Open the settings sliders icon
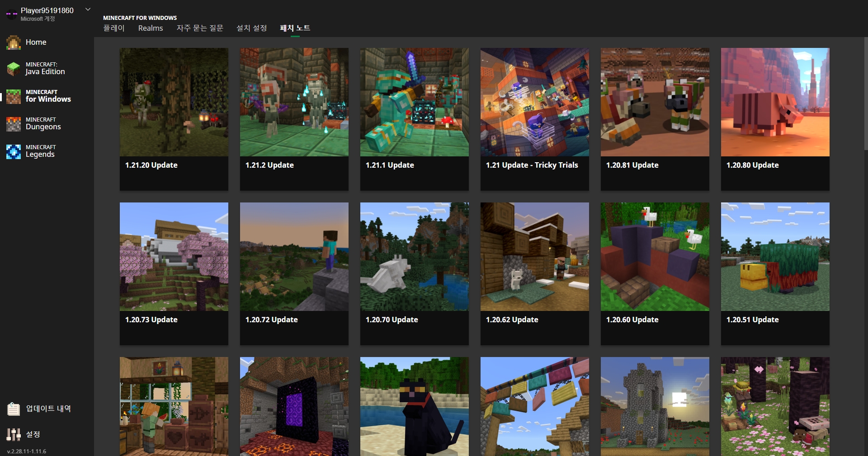The height and width of the screenshot is (456, 868). [x=14, y=434]
